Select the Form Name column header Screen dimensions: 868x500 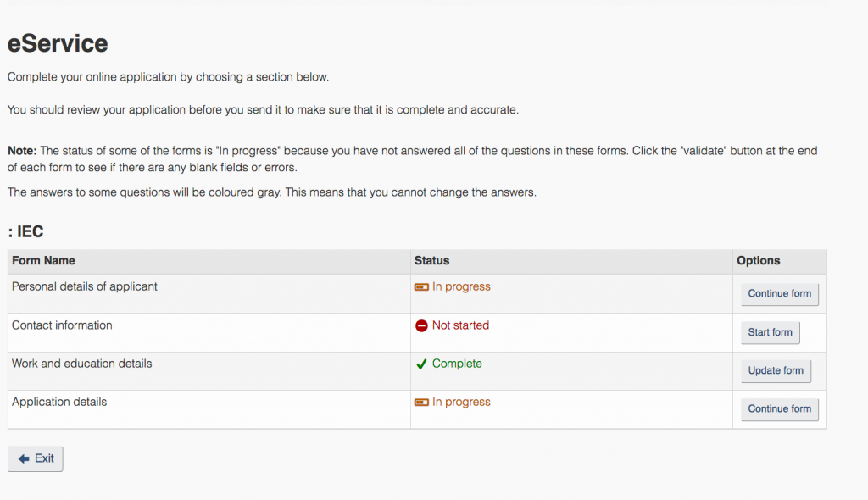43,261
